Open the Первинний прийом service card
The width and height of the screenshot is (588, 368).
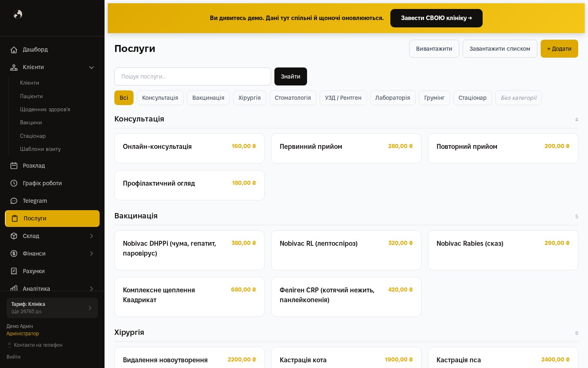(346, 148)
